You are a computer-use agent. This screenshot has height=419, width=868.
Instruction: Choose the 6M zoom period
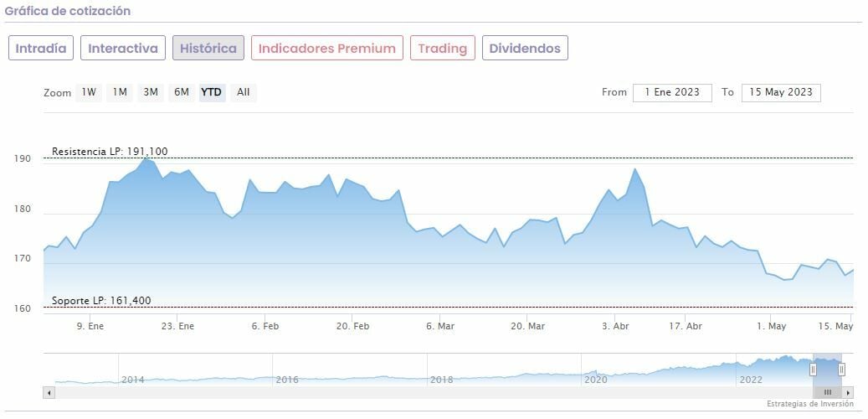tap(181, 92)
